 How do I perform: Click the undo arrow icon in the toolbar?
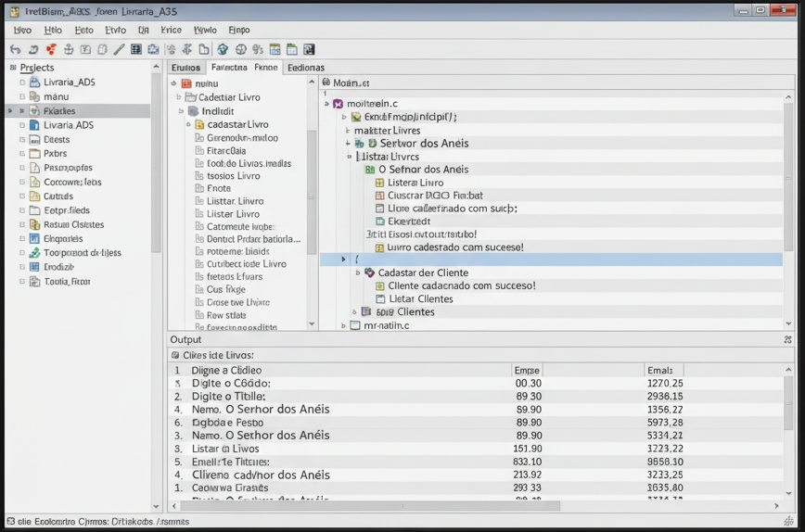[16, 49]
